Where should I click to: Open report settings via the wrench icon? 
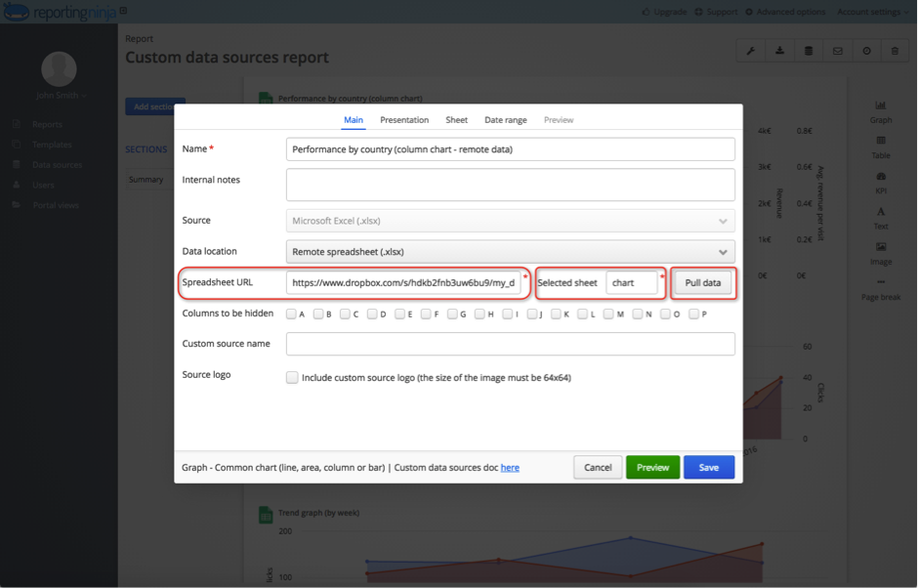pyautogui.click(x=750, y=49)
